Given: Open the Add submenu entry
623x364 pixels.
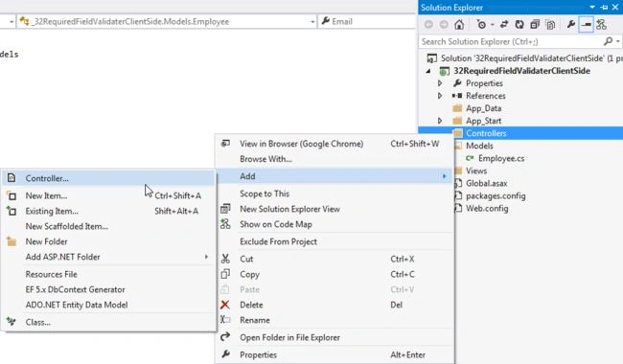Looking at the screenshot, I should pos(335,176).
